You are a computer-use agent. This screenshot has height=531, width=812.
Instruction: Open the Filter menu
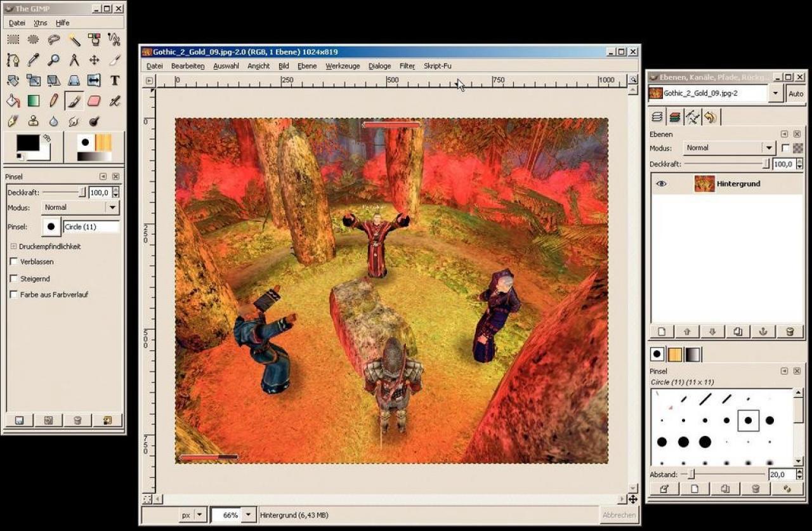click(x=407, y=66)
